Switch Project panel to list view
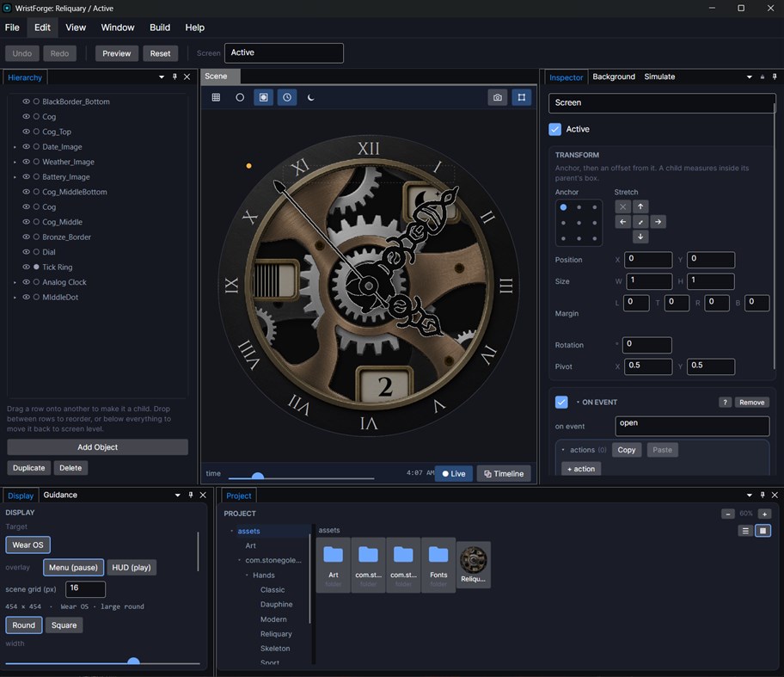This screenshot has height=677, width=784. coord(745,531)
